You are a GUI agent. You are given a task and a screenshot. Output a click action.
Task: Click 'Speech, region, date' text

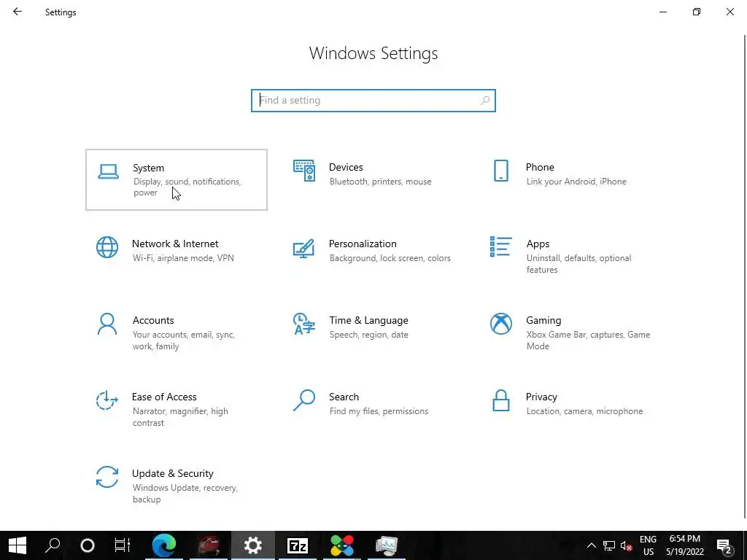tap(368, 335)
